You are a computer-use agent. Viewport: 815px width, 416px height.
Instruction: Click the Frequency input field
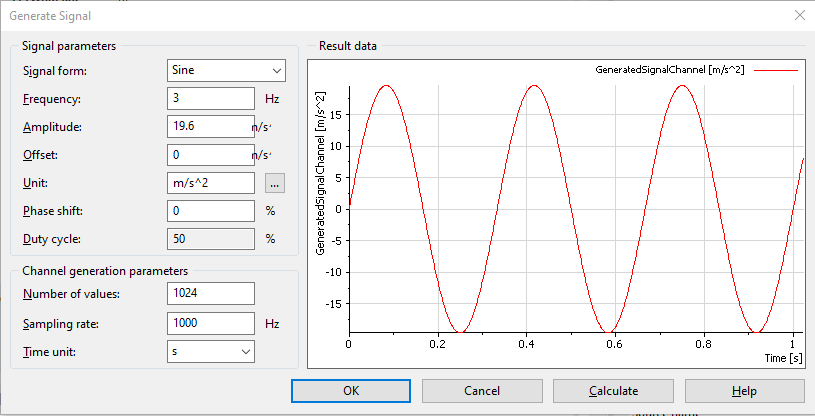tap(210, 99)
